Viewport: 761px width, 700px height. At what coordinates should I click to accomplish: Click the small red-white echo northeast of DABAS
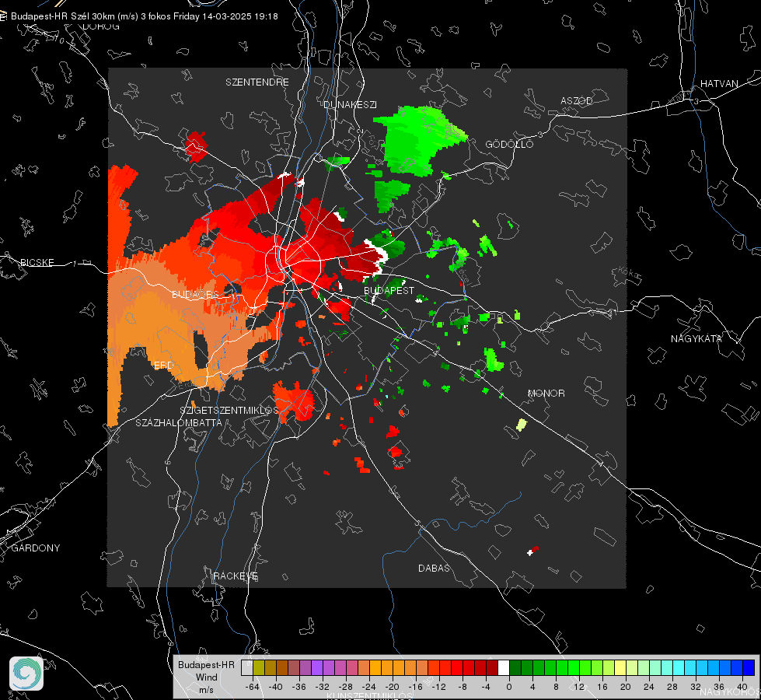[x=533, y=551]
